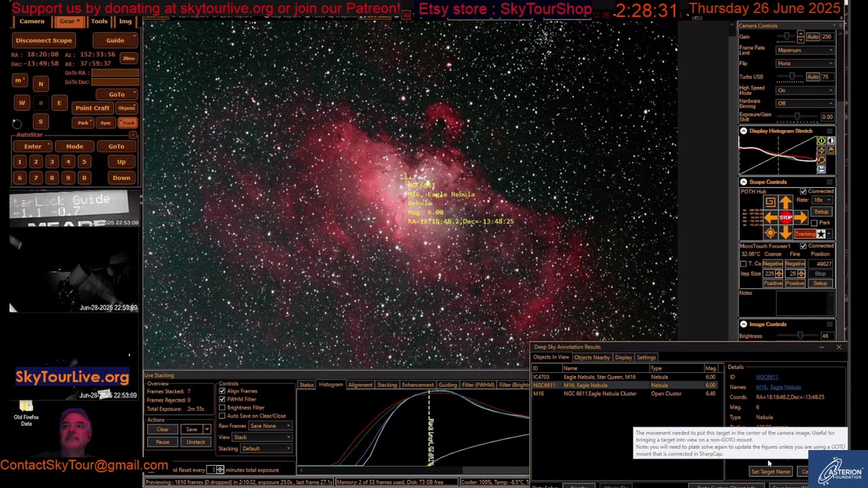
Task: Toggle the Gain Auto button
Action: (813, 37)
